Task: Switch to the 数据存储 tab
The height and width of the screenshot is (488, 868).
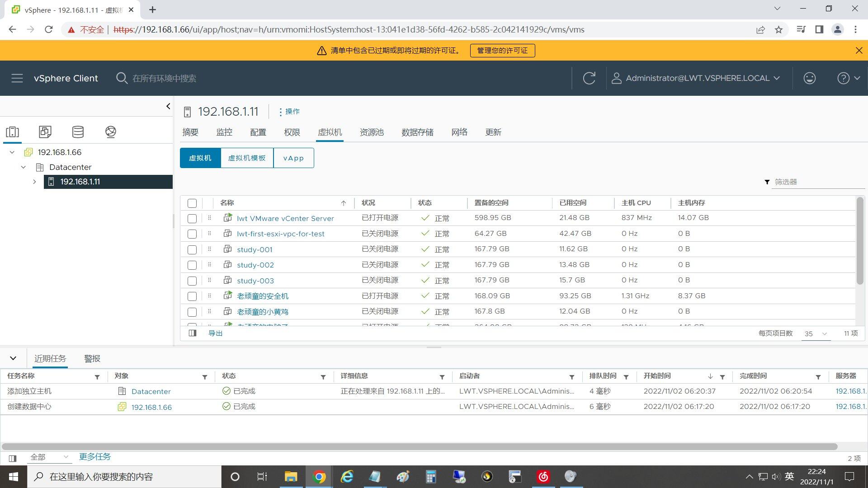Action: coord(417,132)
